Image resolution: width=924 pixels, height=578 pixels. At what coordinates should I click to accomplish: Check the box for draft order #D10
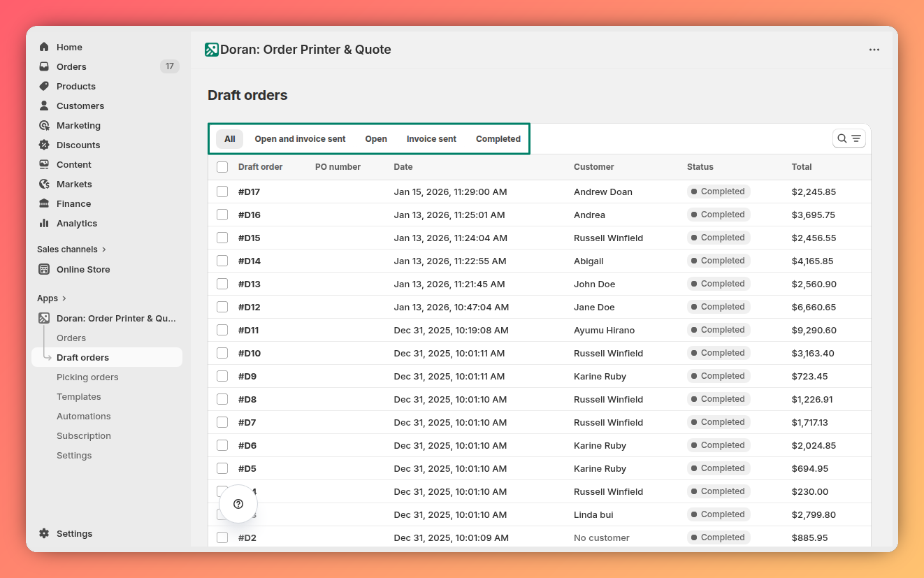222,353
